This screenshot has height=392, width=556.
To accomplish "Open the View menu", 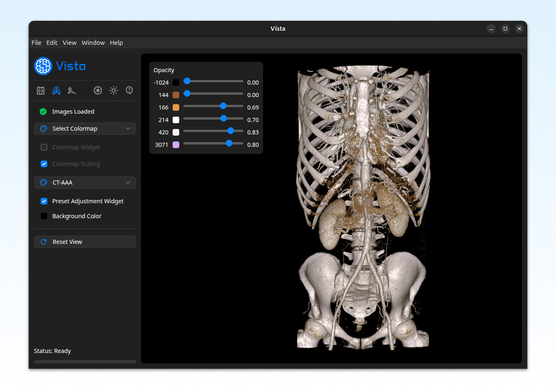I will [69, 42].
